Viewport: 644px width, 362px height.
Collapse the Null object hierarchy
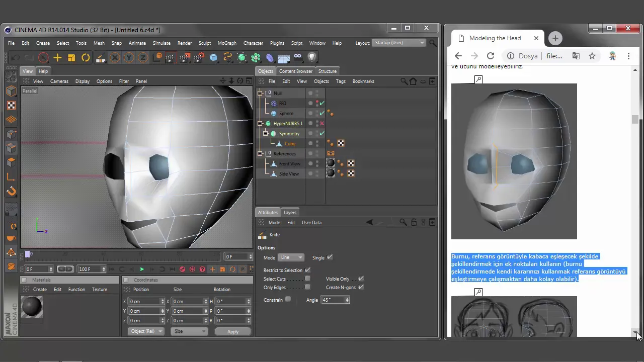pyautogui.click(x=261, y=93)
